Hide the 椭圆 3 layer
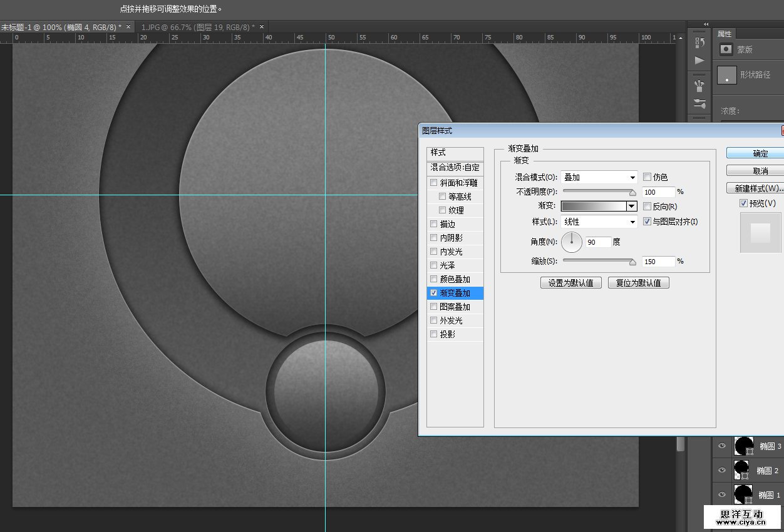The height and width of the screenshot is (532, 784). coord(722,446)
